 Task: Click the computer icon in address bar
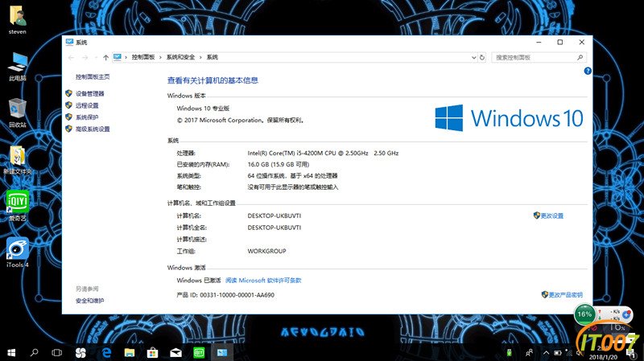pos(118,57)
